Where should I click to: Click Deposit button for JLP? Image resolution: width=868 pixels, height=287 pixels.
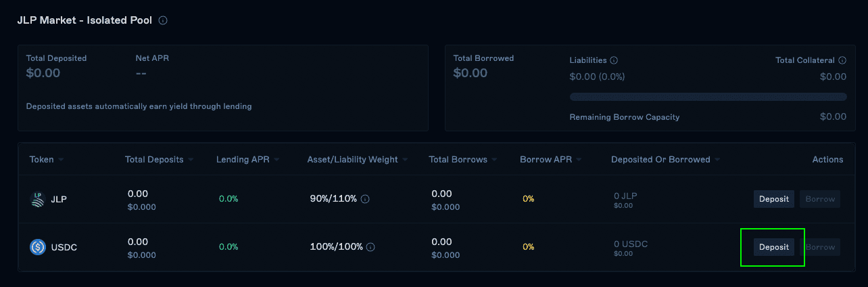(774, 199)
